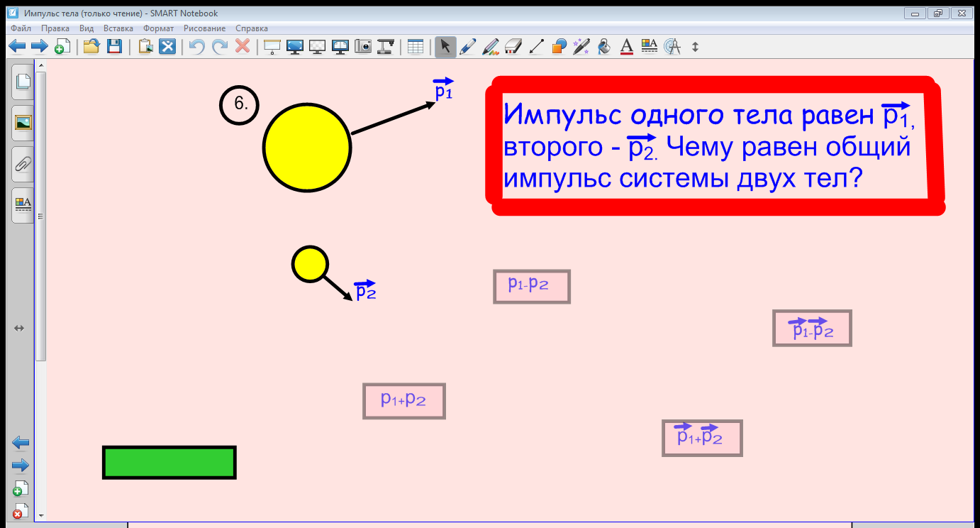The height and width of the screenshot is (528, 980).
Task: Select the Line tool
Action: 536,47
